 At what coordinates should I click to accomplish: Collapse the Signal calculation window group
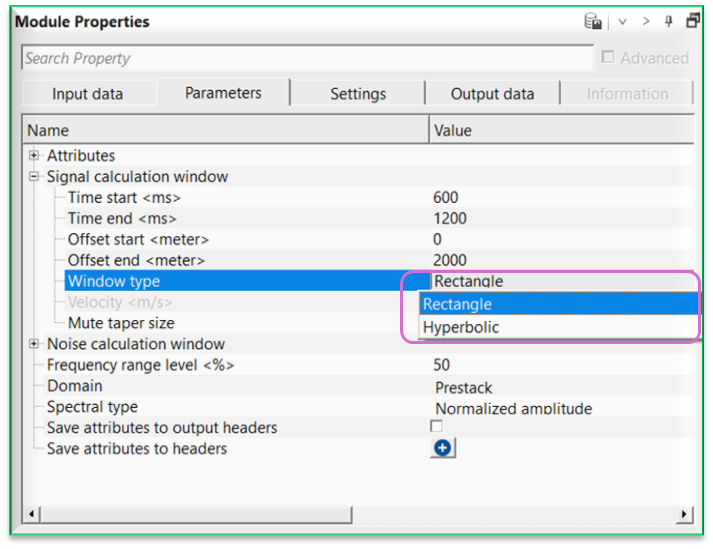[x=34, y=177]
